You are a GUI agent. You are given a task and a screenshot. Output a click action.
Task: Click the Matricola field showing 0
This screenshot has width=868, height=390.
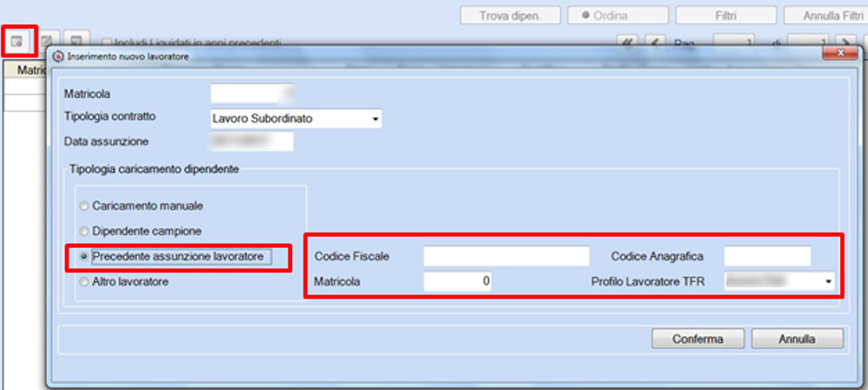pos(458,282)
